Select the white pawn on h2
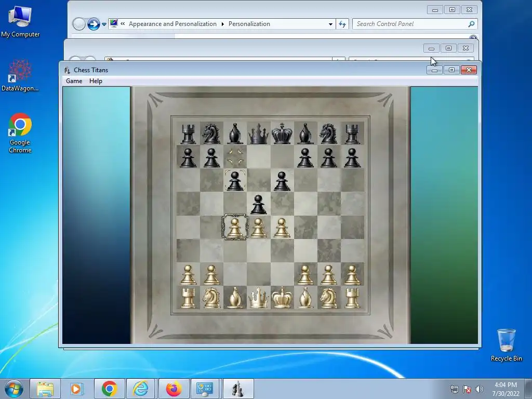 pos(352,274)
